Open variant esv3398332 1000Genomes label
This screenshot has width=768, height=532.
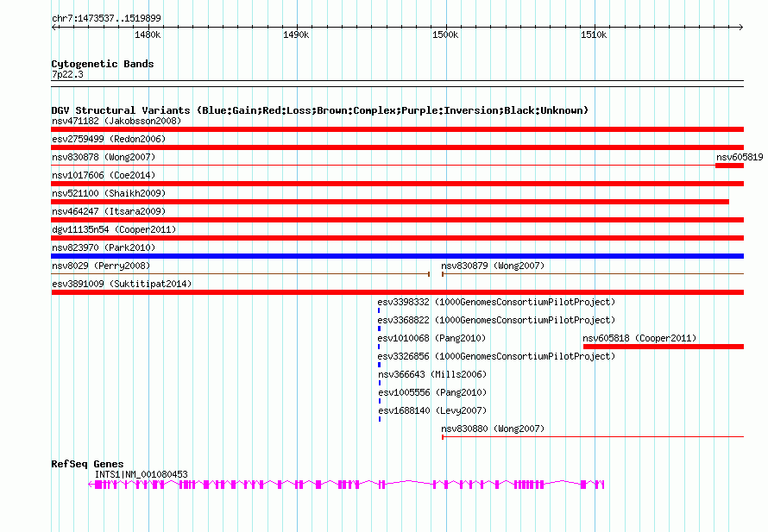click(x=496, y=302)
